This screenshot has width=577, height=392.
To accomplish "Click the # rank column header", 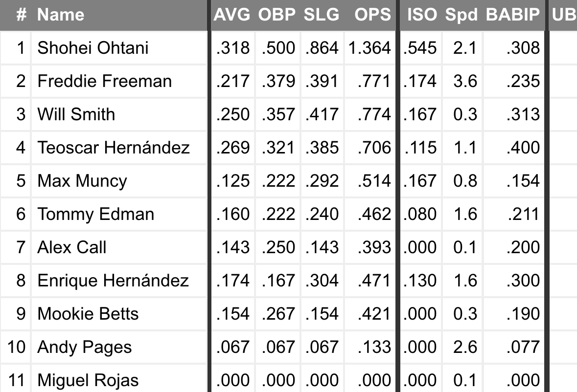I will click(21, 15).
